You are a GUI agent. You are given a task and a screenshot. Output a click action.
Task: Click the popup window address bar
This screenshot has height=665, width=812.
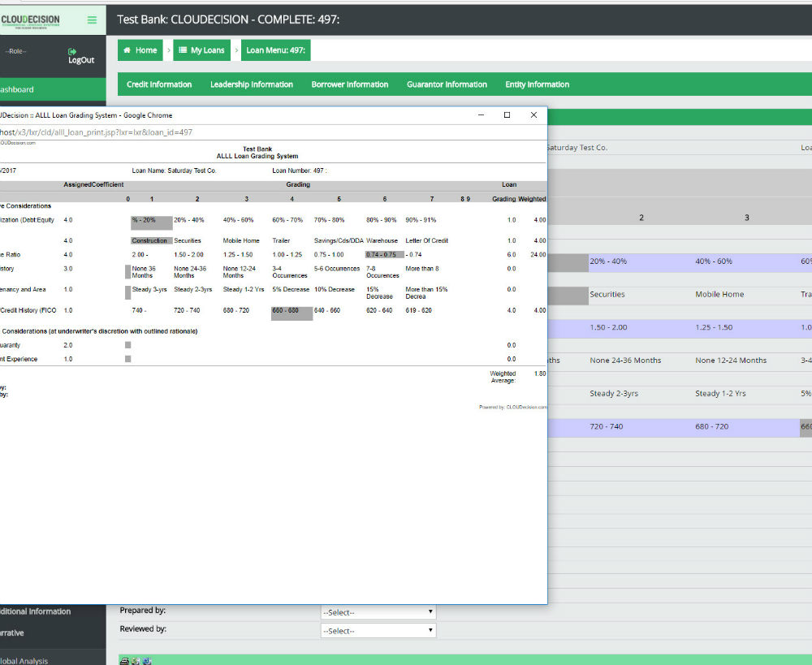point(244,132)
